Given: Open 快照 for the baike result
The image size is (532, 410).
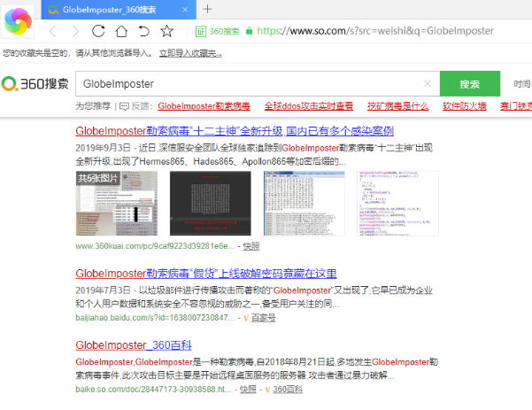Looking at the screenshot, I should pyautogui.click(x=248, y=390).
